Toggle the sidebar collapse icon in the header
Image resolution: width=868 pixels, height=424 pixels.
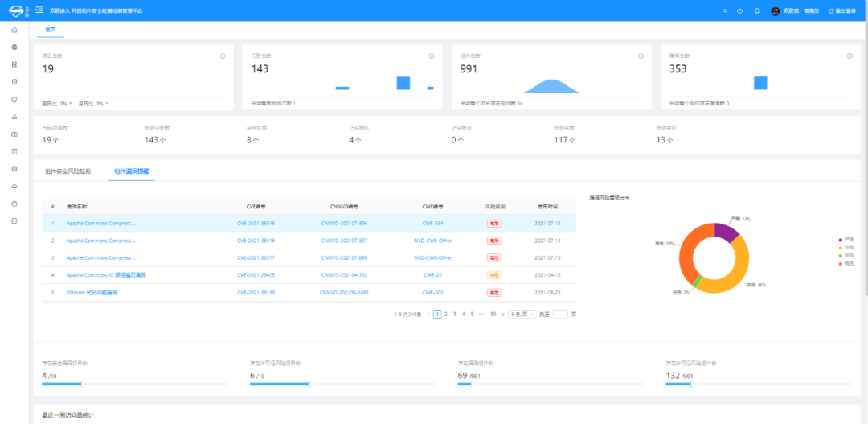[x=39, y=10]
